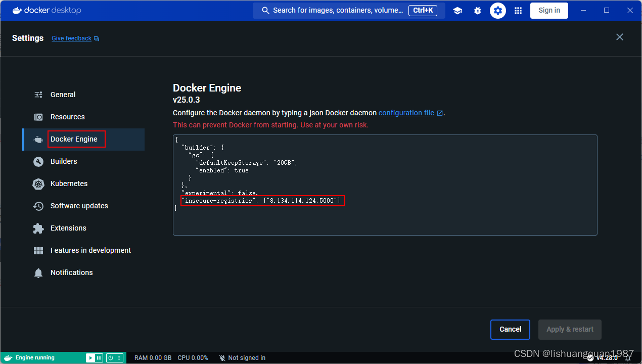Click the feedback speech bubble icon
The height and width of the screenshot is (364, 642).
coord(97,38)
